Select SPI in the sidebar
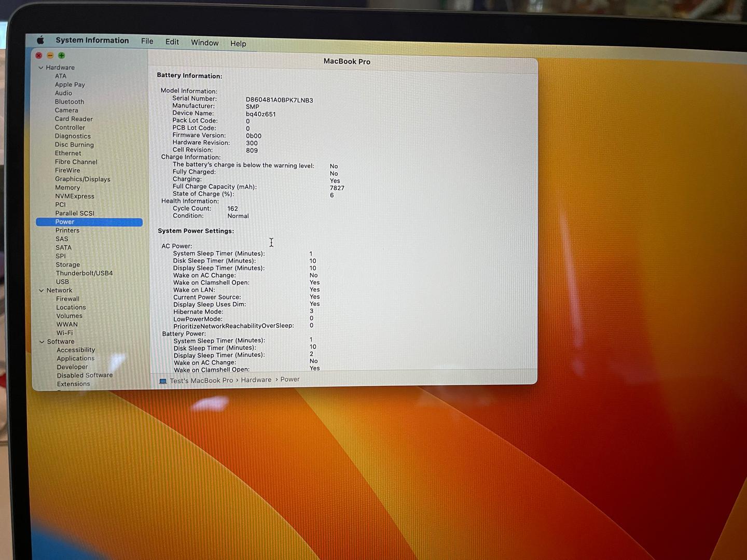 61,256
